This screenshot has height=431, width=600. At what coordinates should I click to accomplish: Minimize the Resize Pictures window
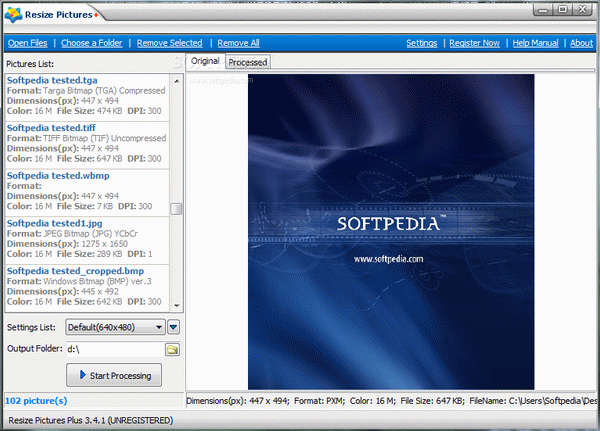543,10
